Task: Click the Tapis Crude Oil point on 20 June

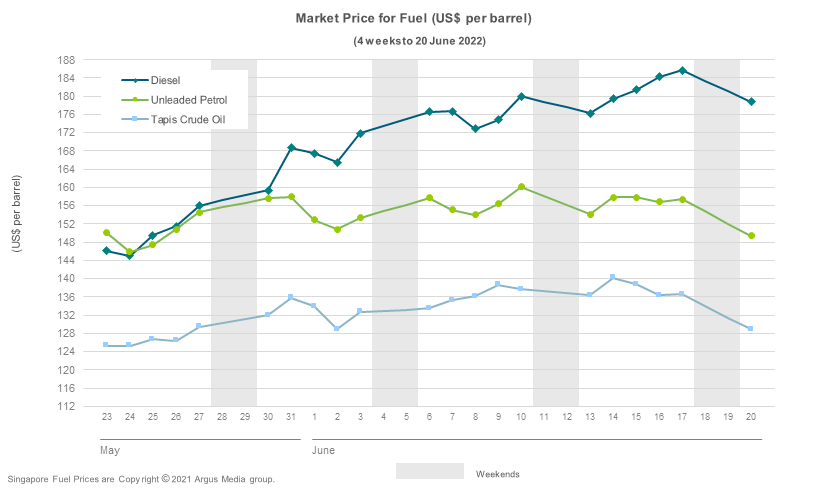Action: click(750, 329)
